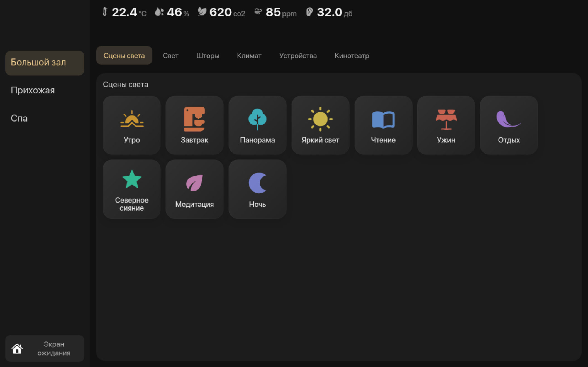Image resolution: width=588 pixels, height=367 pixels.
Task: Activate the Ночь moon scene
Action: (257, 189)
